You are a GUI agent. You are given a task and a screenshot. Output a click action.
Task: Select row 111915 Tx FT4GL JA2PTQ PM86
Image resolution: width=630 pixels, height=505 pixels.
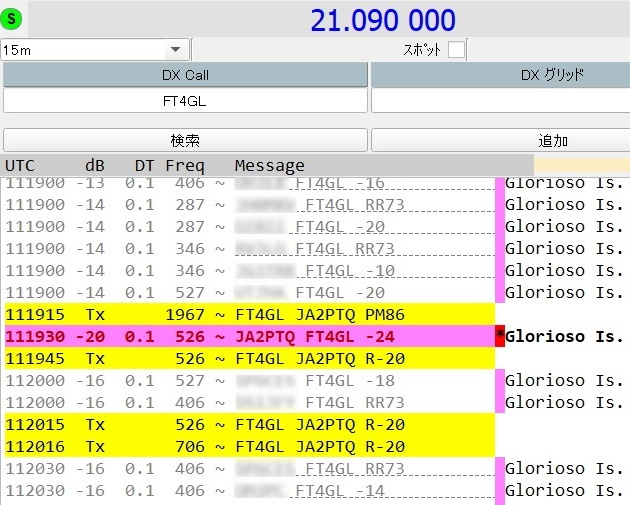[250, 315]
